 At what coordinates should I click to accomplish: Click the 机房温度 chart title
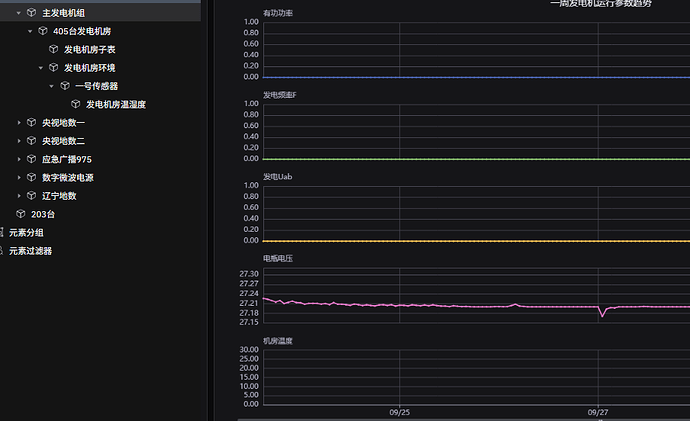point(278,341)
